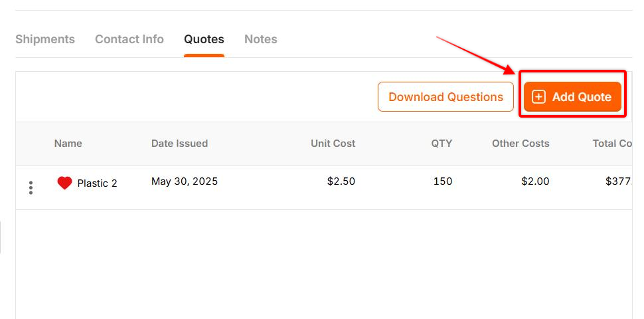Click the Other Costs column header

521,144
